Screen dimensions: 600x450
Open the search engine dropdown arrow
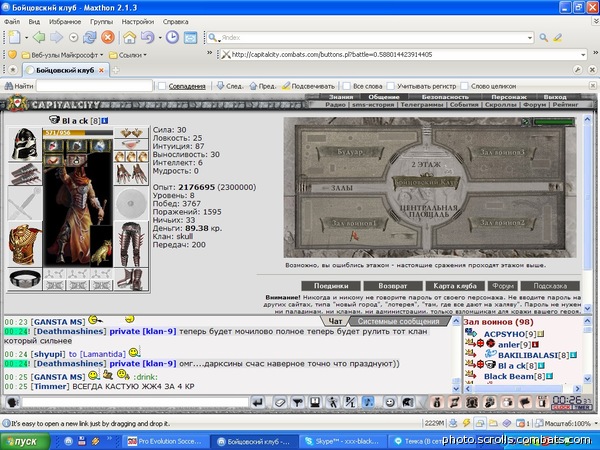click(530, 38)
